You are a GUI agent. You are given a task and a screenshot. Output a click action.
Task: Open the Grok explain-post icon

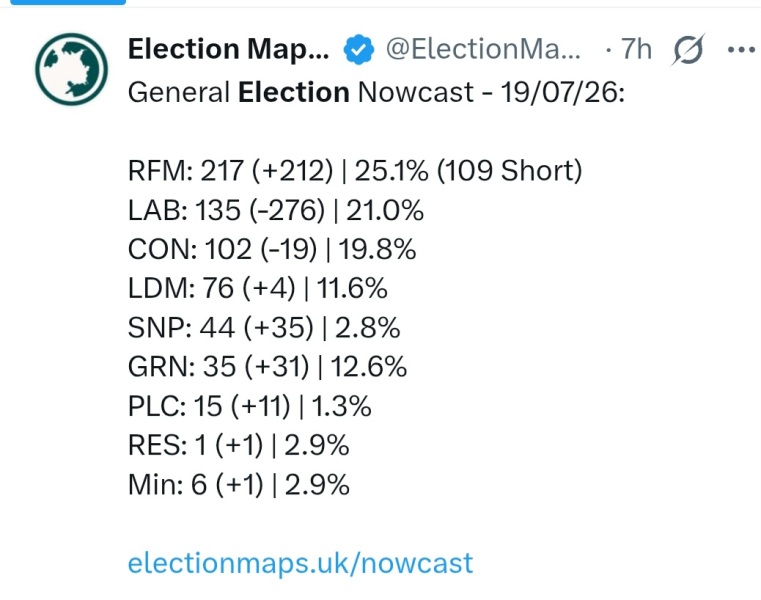coord(688,50)
